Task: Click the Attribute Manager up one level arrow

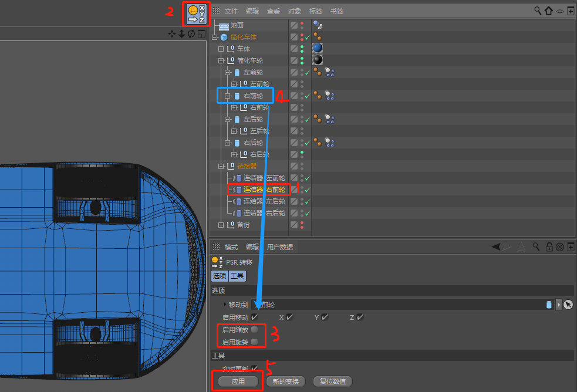Action: 521,246
